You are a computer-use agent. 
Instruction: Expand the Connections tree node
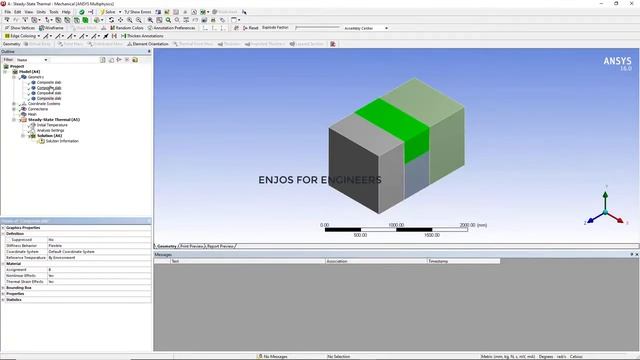click(x=14, y=109)
